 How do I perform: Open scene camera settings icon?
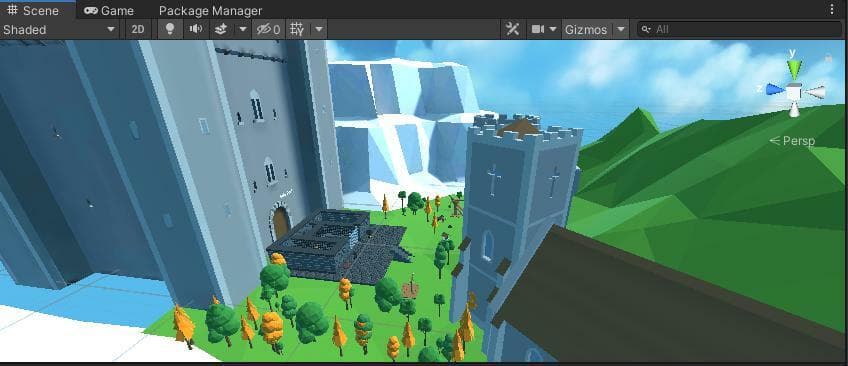[538, 29]
